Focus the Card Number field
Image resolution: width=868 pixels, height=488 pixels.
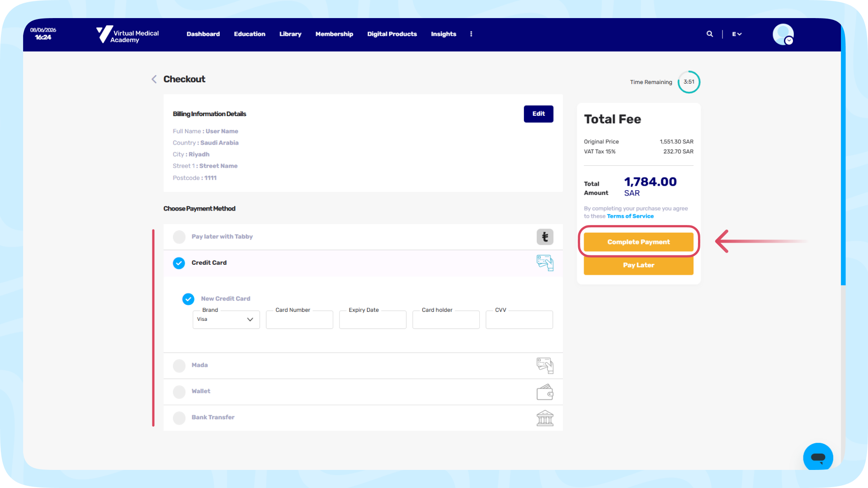299,319
